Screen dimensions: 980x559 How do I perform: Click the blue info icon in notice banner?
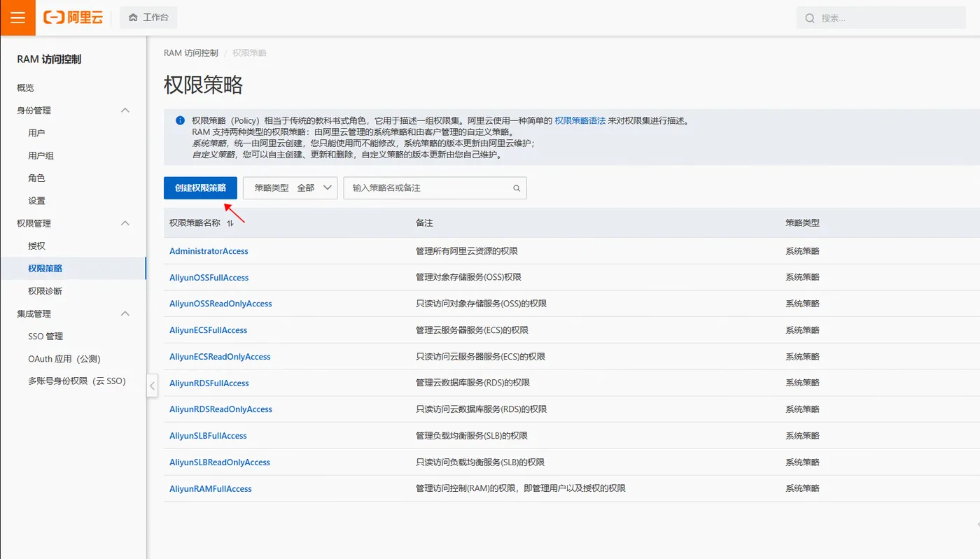[x=180, y=120]
